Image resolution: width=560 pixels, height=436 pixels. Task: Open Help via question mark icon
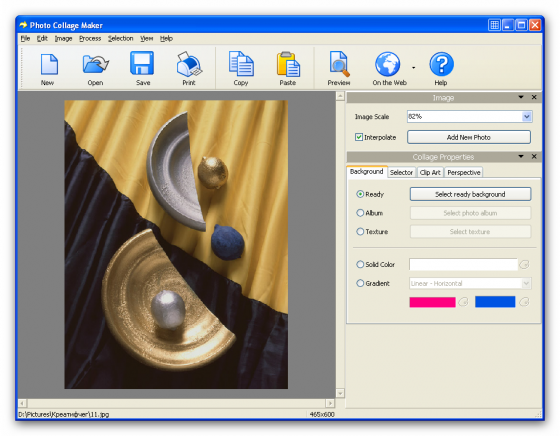pos(441,64)
